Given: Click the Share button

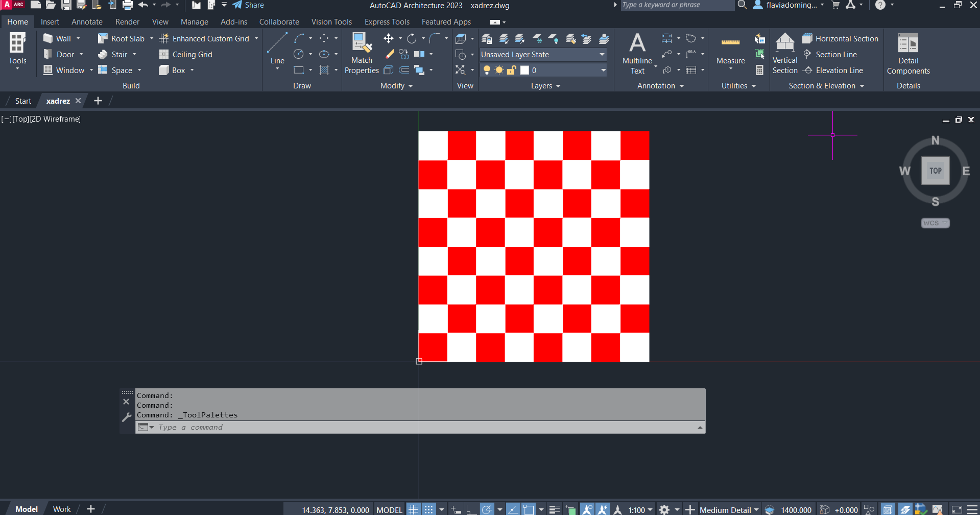Looking at the screenshot, I should point(249,5).
